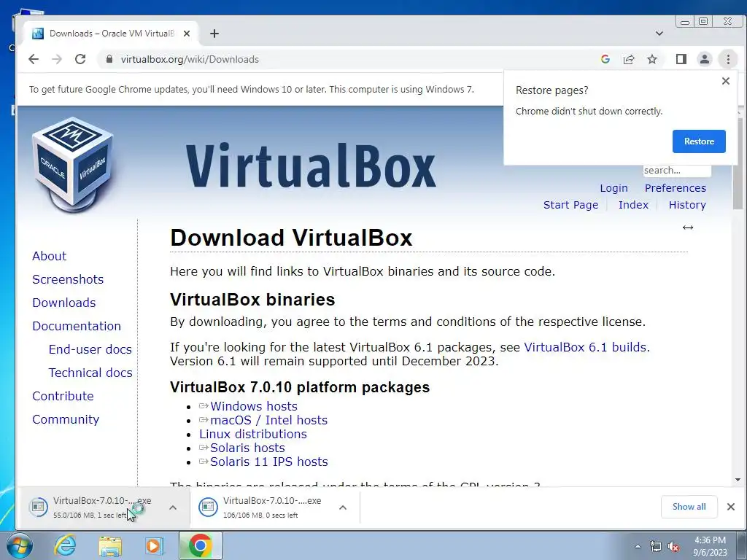Screen dimensions: 747x560
Task: Click the VirtualBox cube logo
Action: click(x=72, y=164)
